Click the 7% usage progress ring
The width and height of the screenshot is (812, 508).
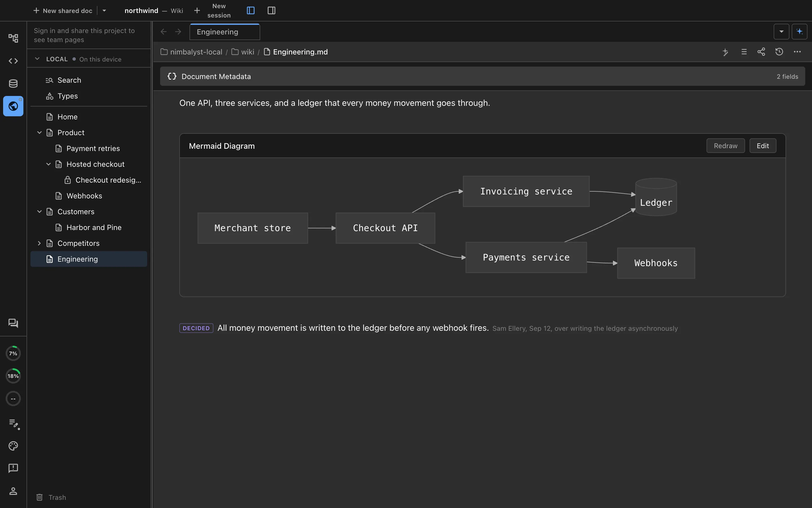13,353
